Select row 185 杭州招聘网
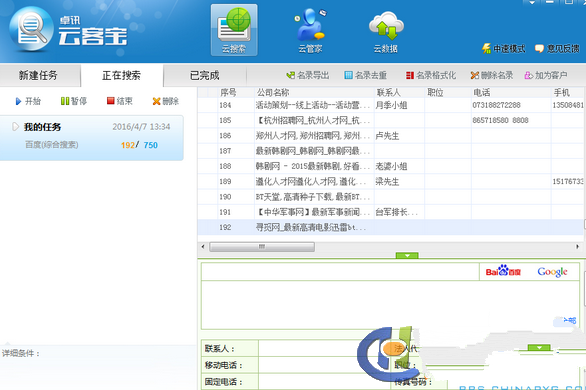The width and height of the screenshot is (586, 390). click(391, 121)
